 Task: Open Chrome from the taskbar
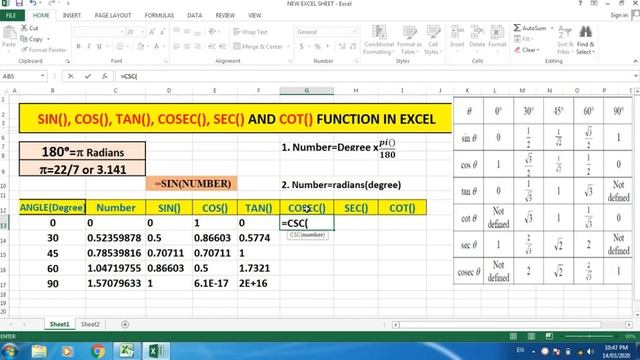pos(98,351)
